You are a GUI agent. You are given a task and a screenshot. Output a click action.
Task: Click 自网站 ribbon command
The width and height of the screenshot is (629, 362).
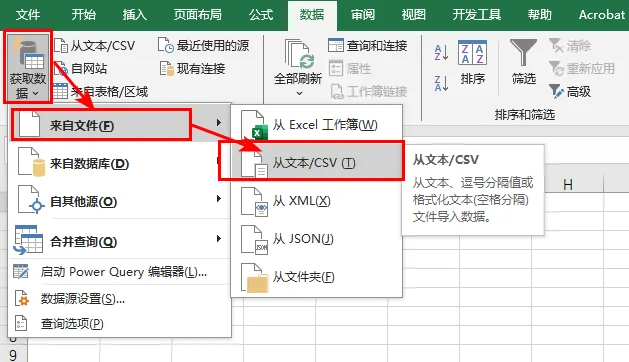(80, 69)
